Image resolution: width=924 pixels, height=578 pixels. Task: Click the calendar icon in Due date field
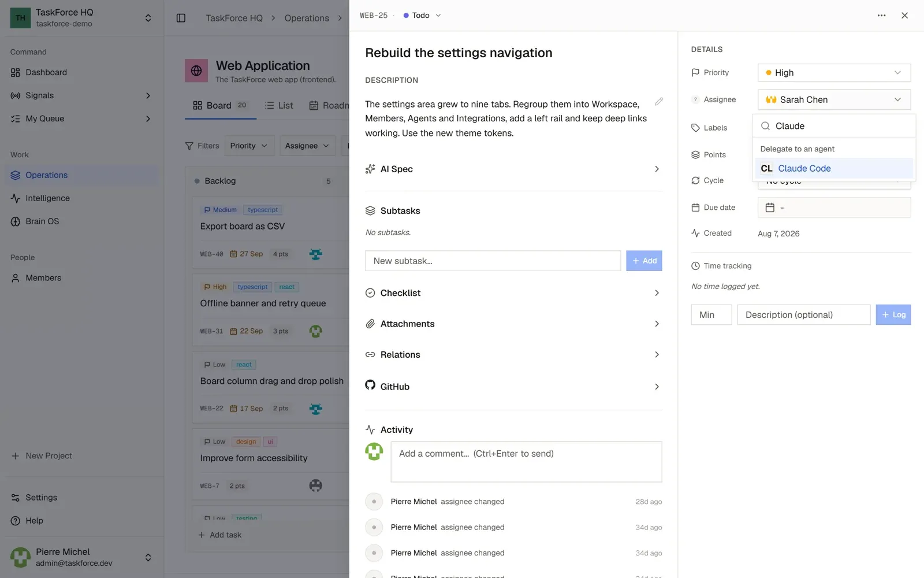point(770,208)
